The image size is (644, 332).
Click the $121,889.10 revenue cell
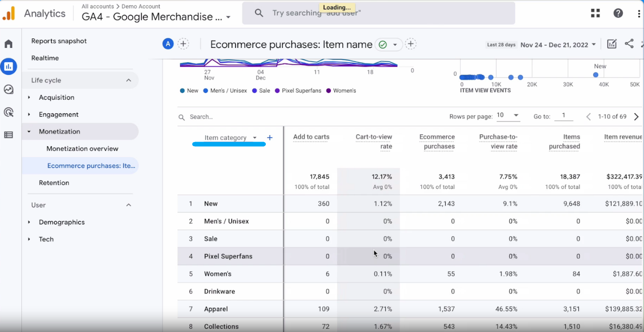pyautogui.click(x=623, y=204)
